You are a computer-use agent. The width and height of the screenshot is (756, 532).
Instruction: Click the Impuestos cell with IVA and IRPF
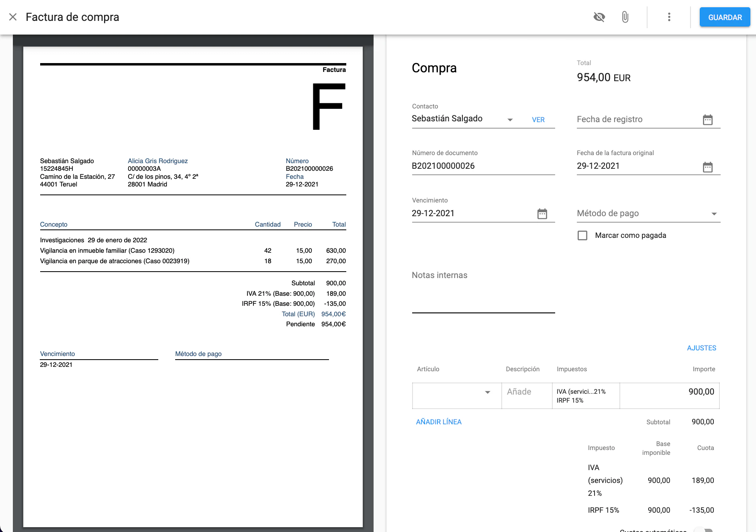(585, 396)
